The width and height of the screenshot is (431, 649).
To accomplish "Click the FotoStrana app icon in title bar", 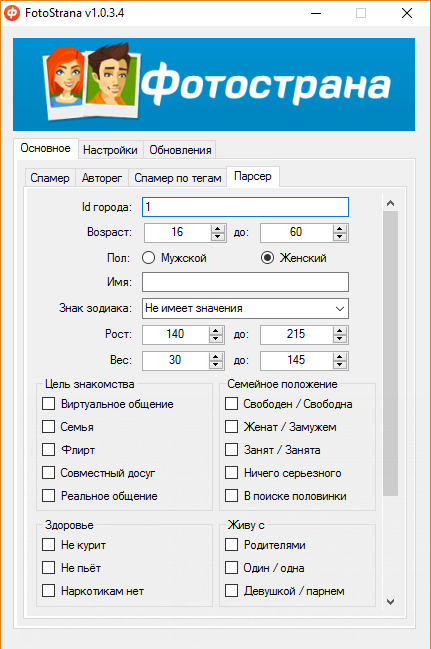I will pyautogui.click(x=12, y=13).
